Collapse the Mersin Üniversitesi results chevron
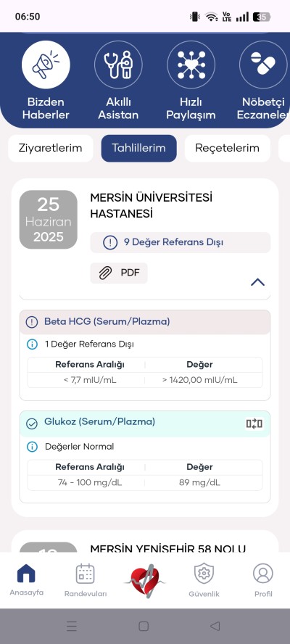This screenshot has height=644, width=290. [257, 282]
